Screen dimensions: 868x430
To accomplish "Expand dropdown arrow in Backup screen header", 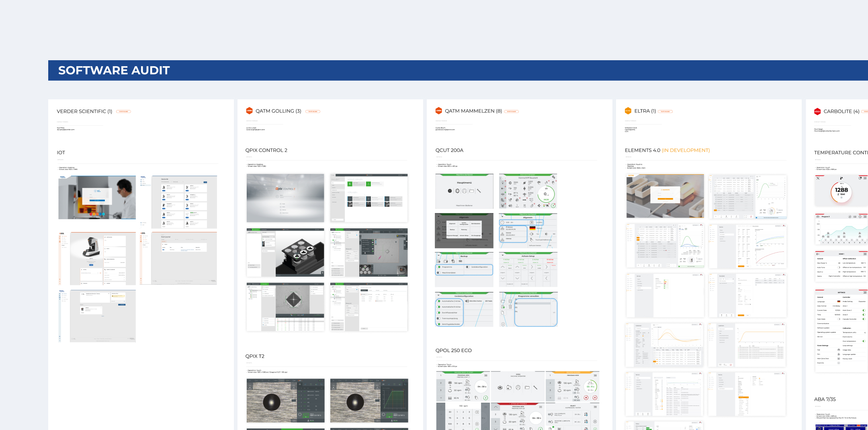I will click(x=438, y=256).
